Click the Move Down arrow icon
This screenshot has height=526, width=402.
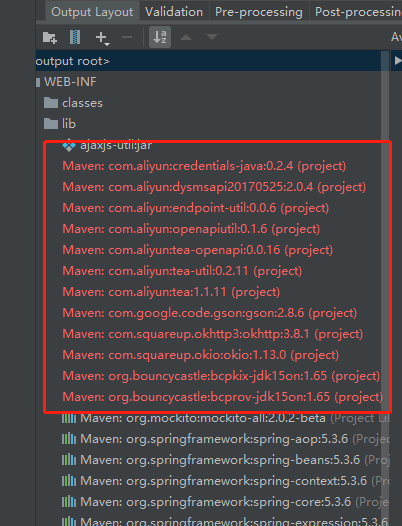coord(212,37)
